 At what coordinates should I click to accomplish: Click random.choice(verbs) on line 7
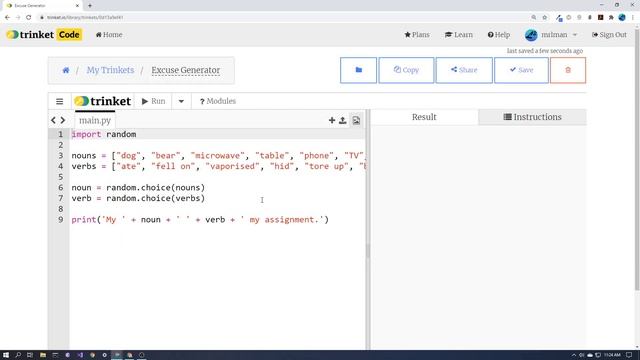pyautogui.click(x=156, y=198)
